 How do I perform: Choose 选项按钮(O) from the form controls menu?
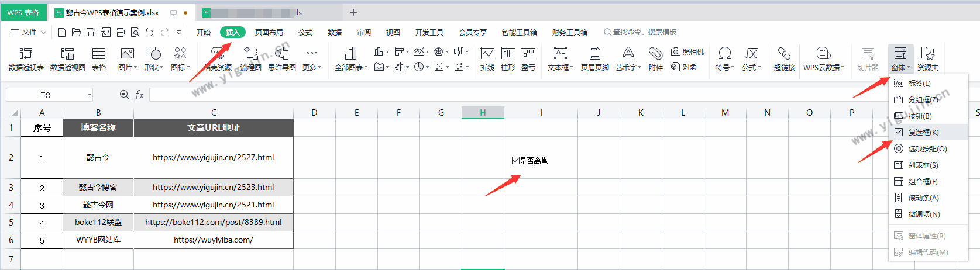pyautogui.click(x=928, y=149)
